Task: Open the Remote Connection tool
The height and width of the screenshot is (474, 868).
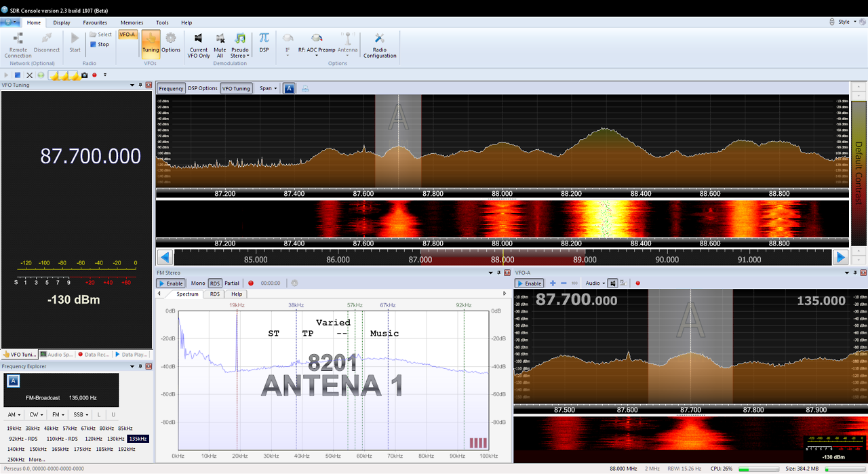Action: (x=18, y=44)
